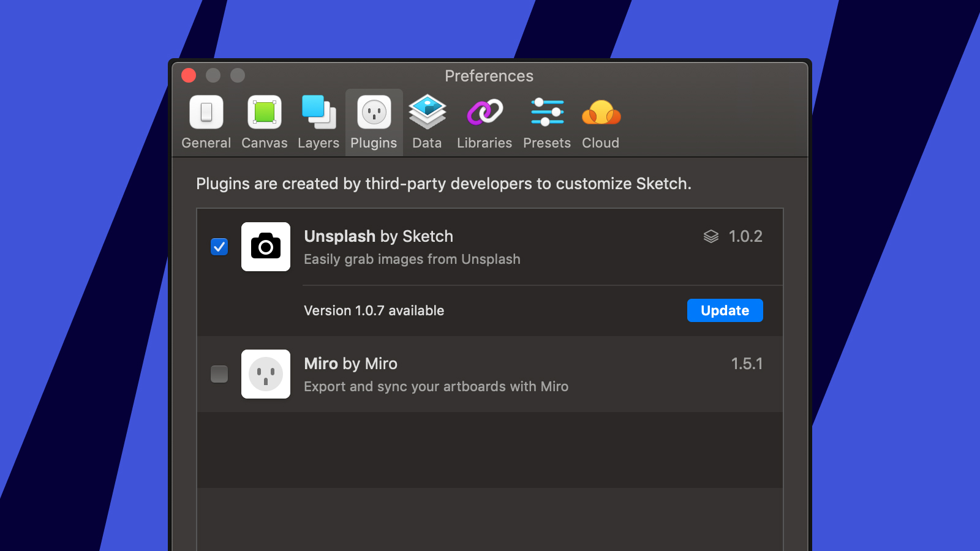Viewport: 980px width, 551px height.
Task: Select the 'Unsplash by Sketch' plugin title
Action: 379,237
